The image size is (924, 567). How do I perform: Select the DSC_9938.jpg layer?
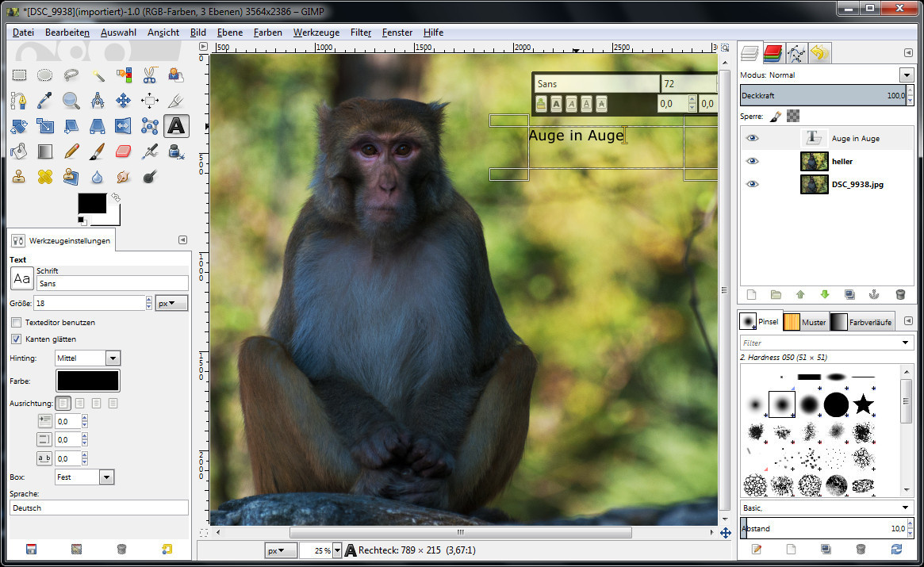click(x=857, y=184)
